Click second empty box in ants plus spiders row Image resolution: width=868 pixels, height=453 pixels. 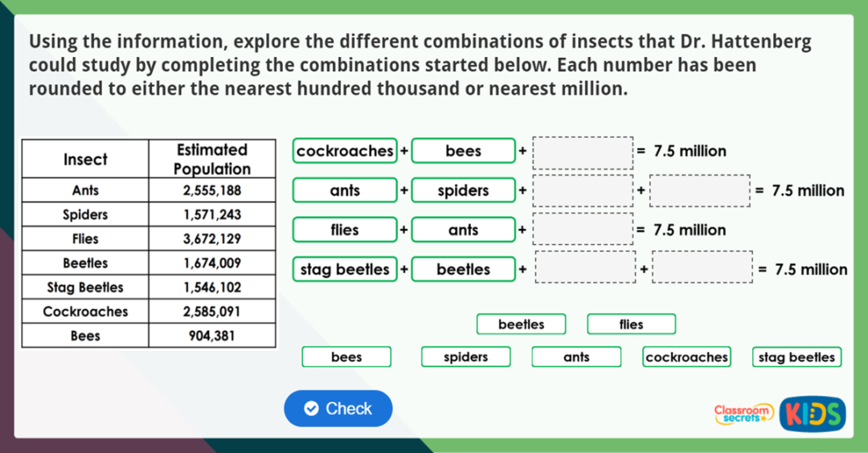pyautogui.click(x=699, y=191)
